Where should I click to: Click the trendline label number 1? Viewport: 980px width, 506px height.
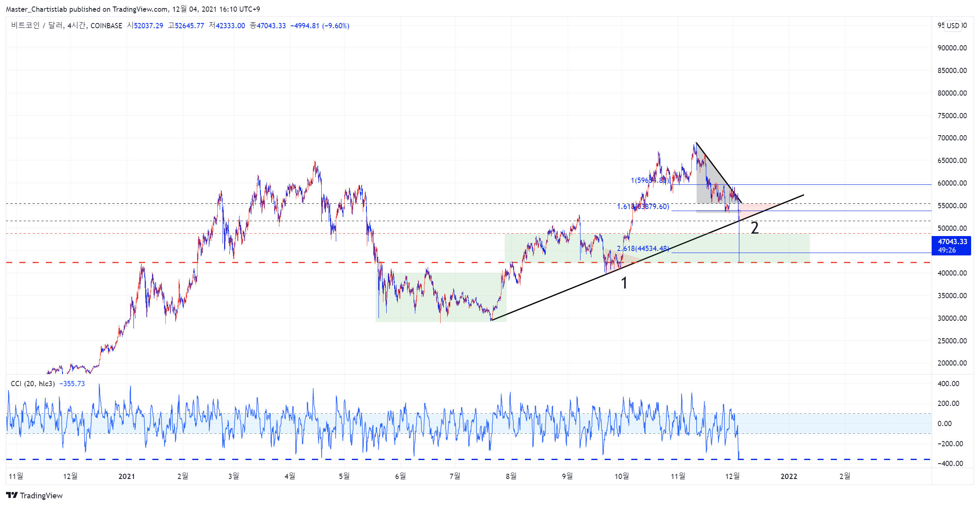(624, 283)
